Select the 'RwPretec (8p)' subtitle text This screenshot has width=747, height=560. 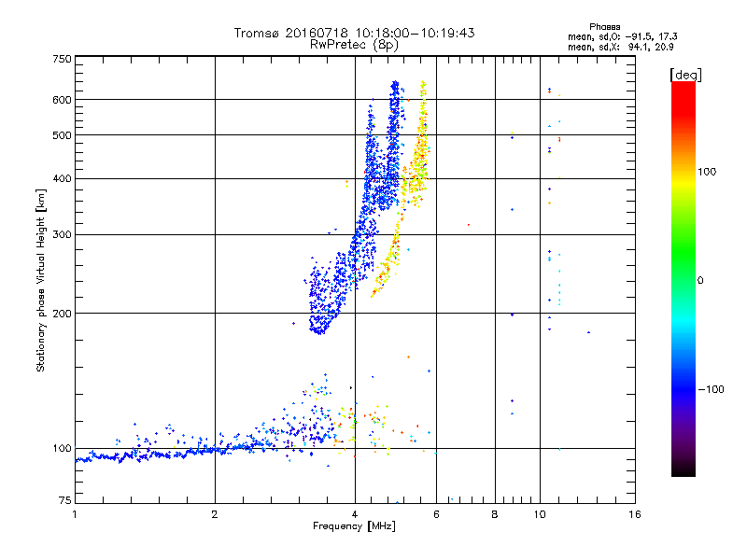354,45
